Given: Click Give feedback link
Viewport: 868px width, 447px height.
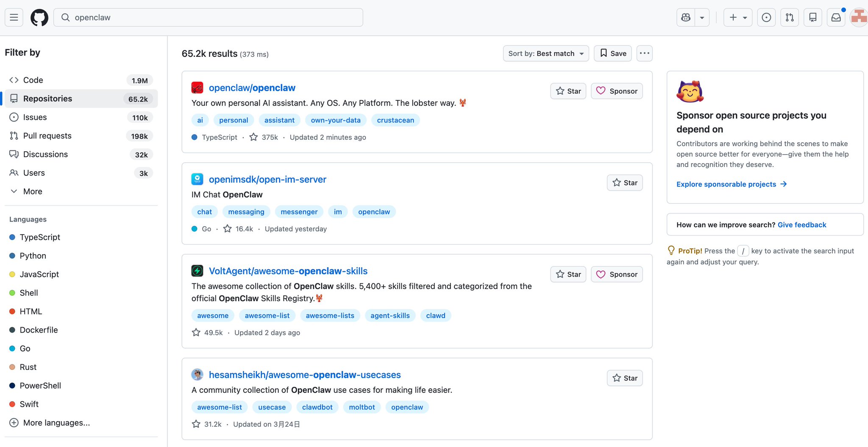Looking at the screenshot, I should (x=802, y=225).
